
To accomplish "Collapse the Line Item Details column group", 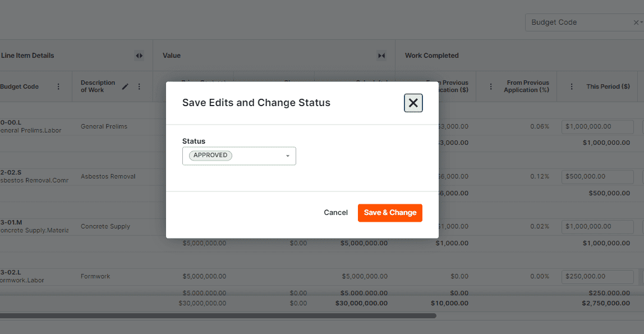I will tap(139, 56).
